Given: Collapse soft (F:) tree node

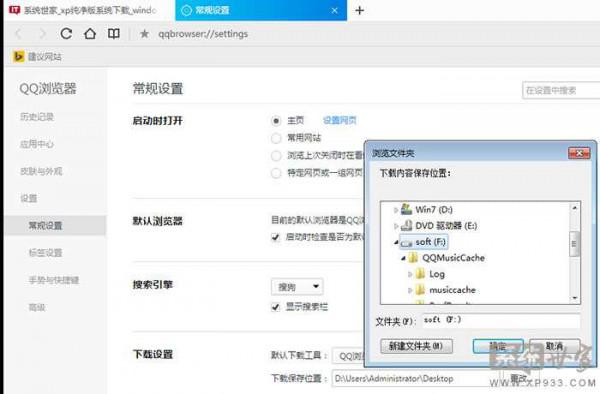Looking at the screenshot, I should tap(396, 242).
